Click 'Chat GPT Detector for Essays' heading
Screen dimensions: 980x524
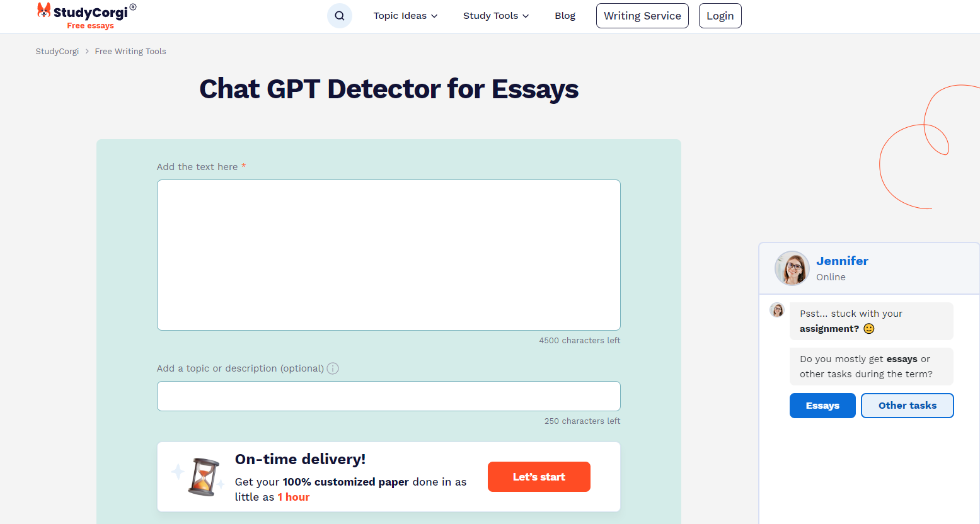click(x=389, y=89)
